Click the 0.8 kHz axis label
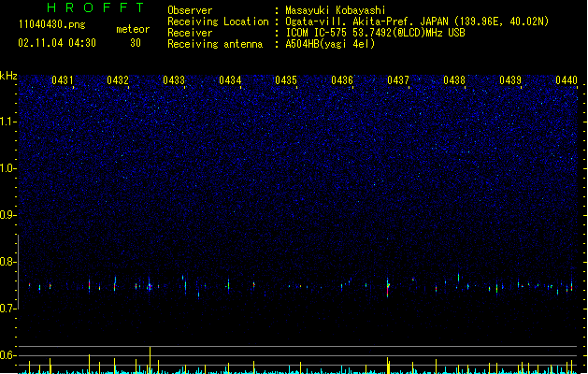Screen dimensions: 588x374 (8, 262)
